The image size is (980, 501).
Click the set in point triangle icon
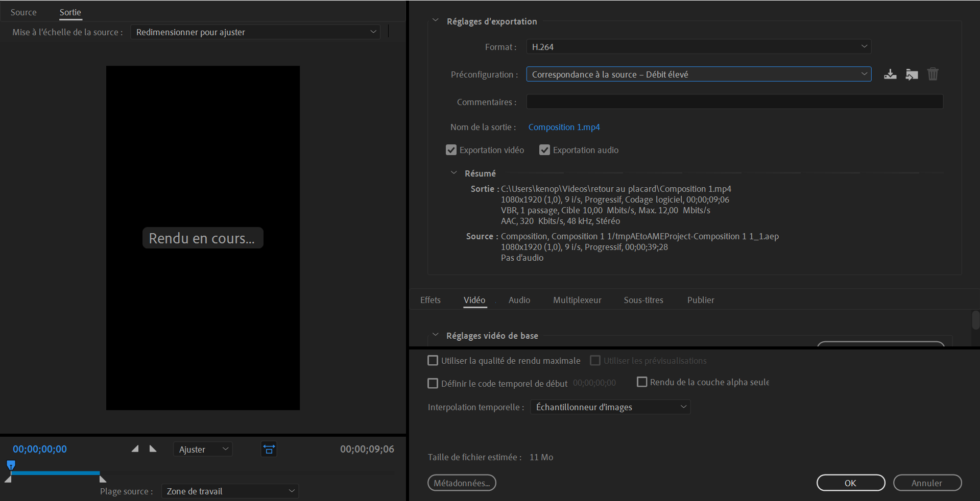pos(135,449)
